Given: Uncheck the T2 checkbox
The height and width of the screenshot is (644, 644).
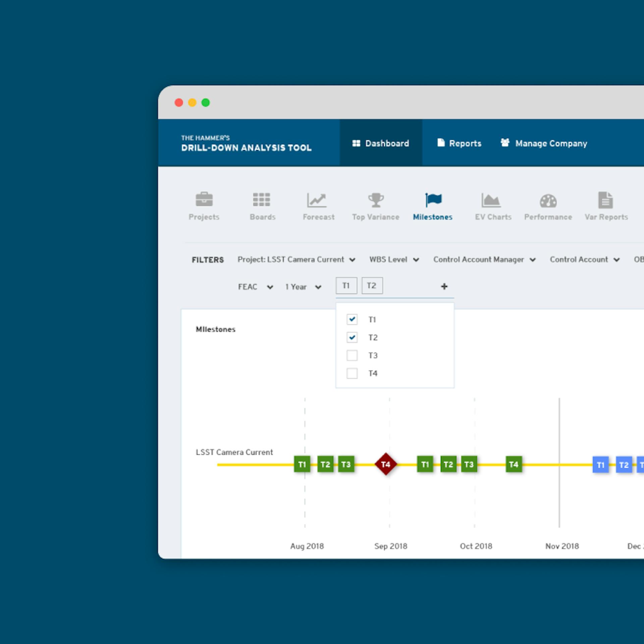Looking at the screenshot, I should point(352,337).
